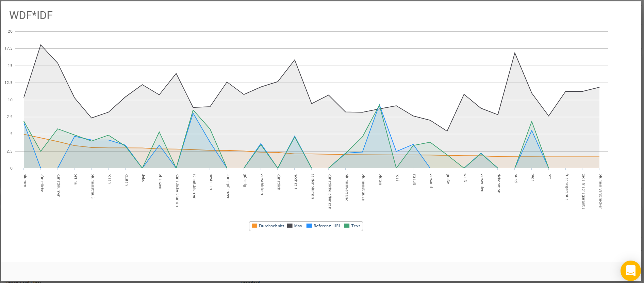Viewport: 644px width, 283px height.
Task: Click the blue Referenz-URL legend swatch
Action: click(309, 226)
